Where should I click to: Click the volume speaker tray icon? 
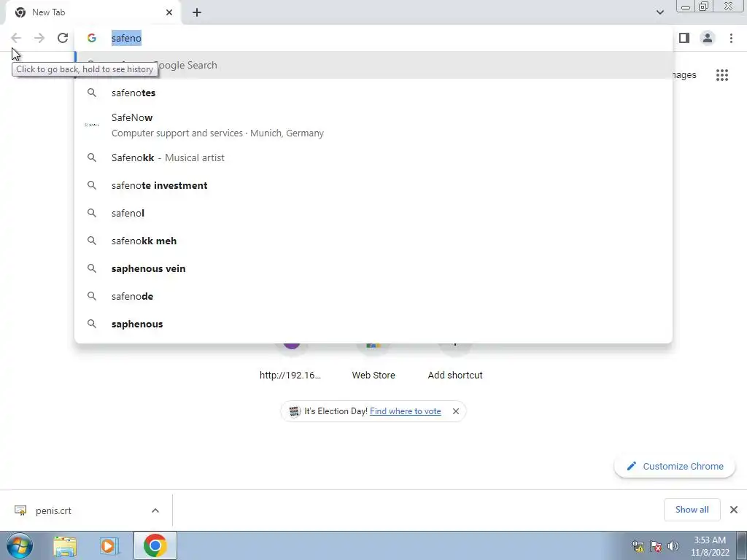(x=673, y=546)
